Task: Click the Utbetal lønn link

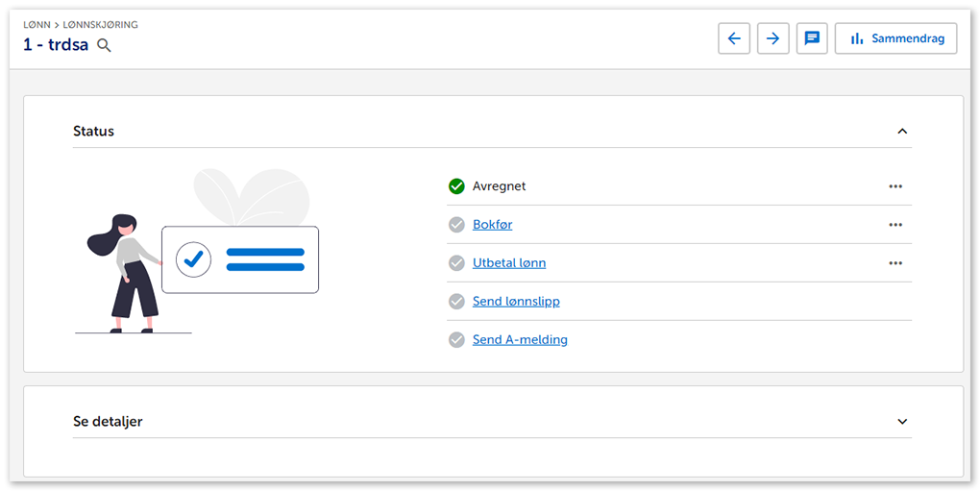Action: point(509,263)
